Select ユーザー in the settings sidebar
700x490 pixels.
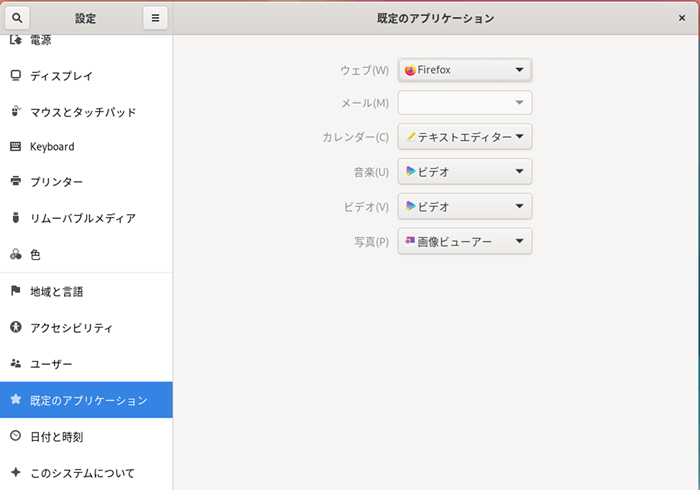click(x=51, y=364)
